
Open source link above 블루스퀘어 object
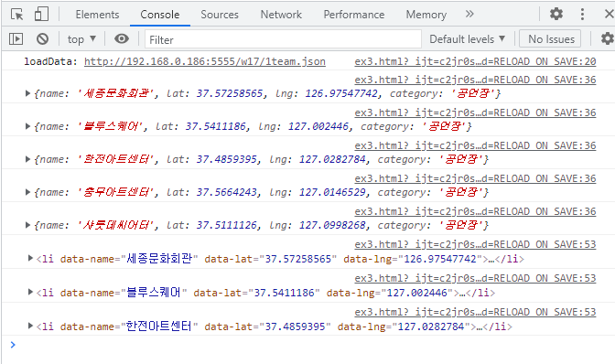[475, 112]
